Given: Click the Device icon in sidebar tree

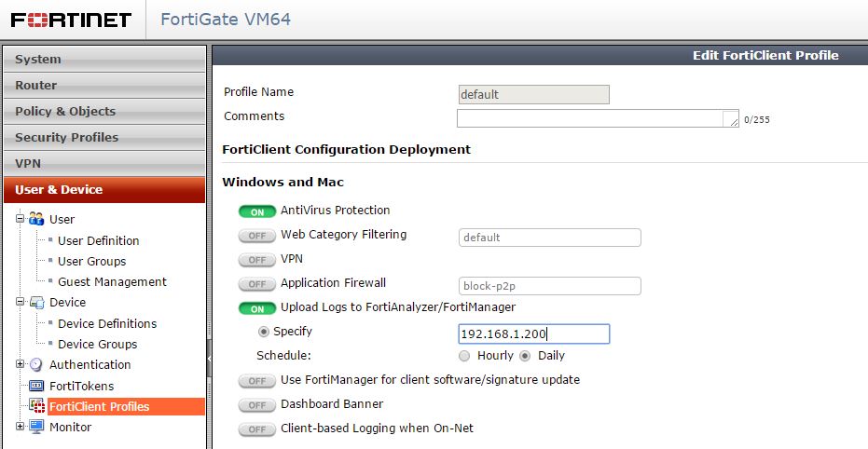Looking at the screenshot, I should pyautogui.click(x=36, y=303).
